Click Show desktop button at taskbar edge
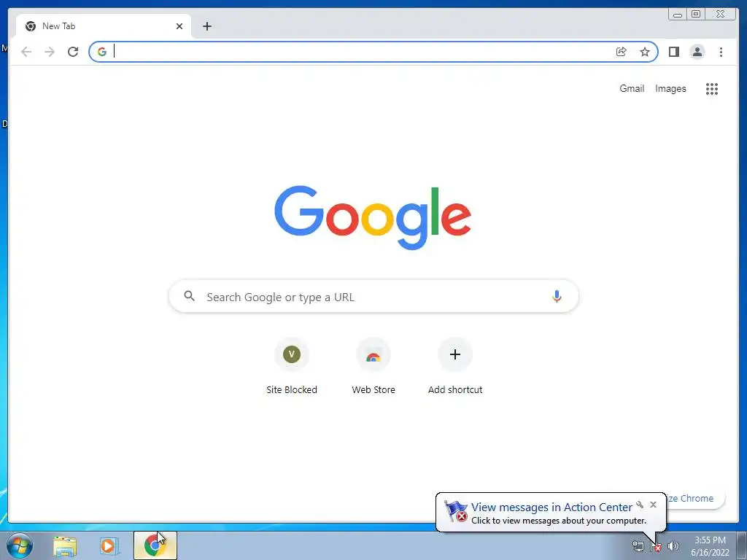This screenshot has width=747, height=560. (741, 545)
